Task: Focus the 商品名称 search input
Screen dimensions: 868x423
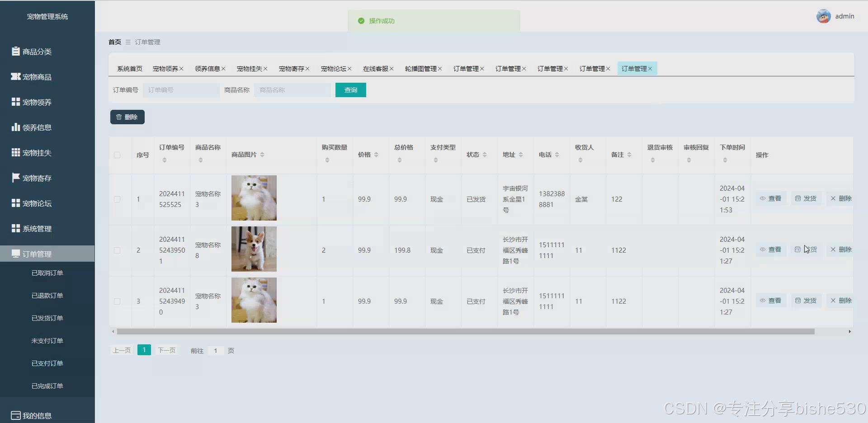Action: coord(292,90)
